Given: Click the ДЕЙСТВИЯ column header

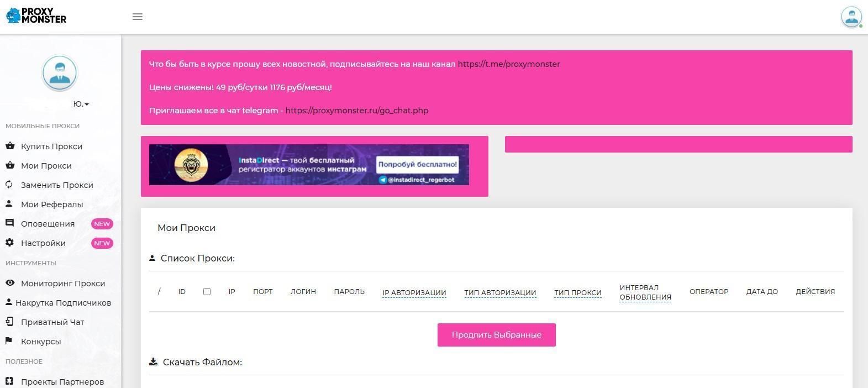Looking at the screenshot, I should (816, 291).
